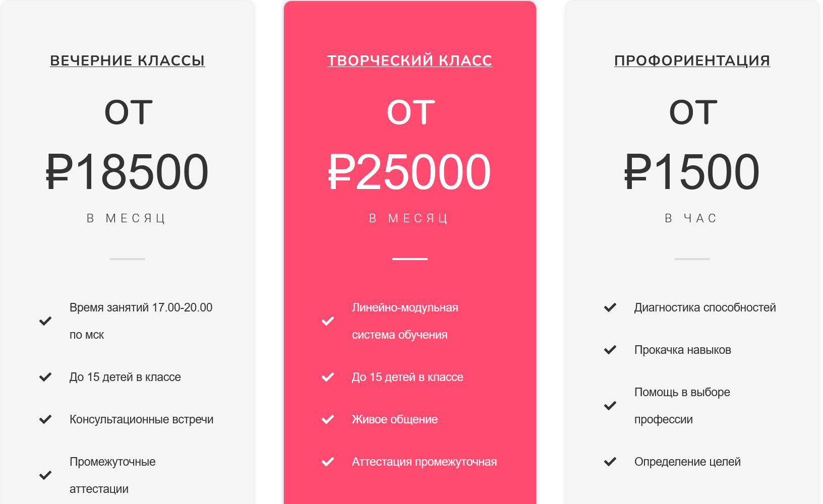Click checkmark beside Время занятий 17.00-20.00
Viewport: 823px width, 504px height.
click(45, 321)
